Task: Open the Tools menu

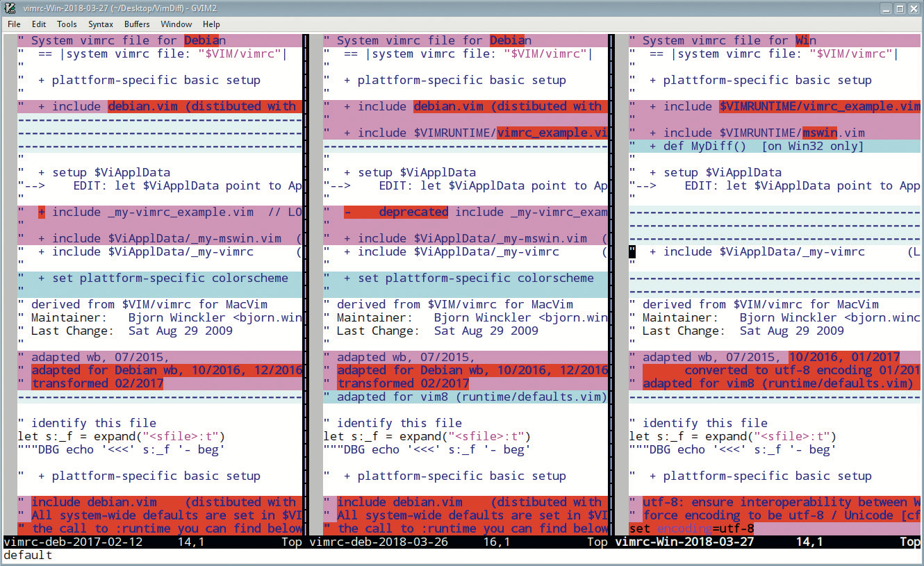Action: coord(67,24)
